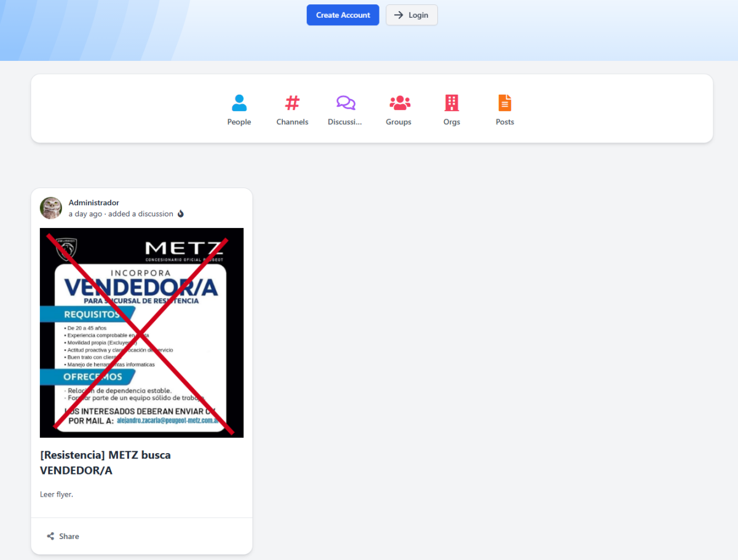The width and height of the screenshot is (738, 560).
Task: Select the Groups text label
Action: coord(399,122)
